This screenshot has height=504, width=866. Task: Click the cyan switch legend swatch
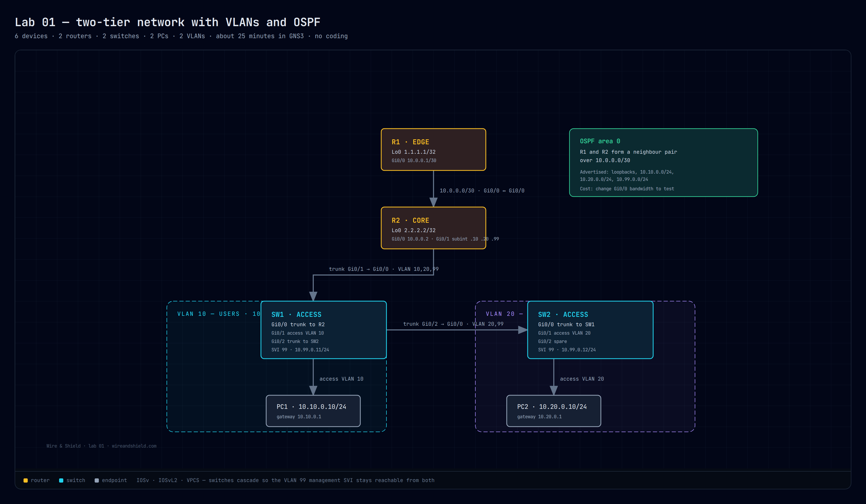61,480
